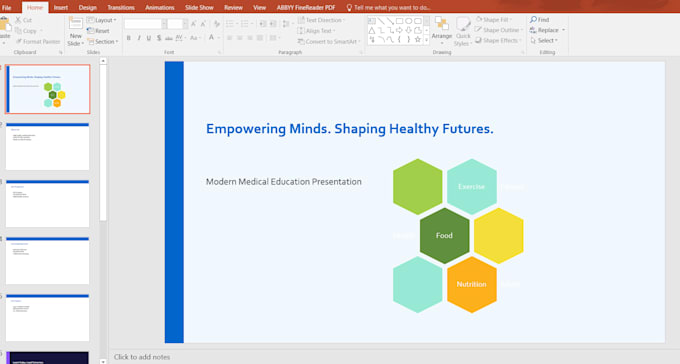Screen dimensions: 680x364
Task: Click the Format Painter brush icon
Action: [19, 42]
